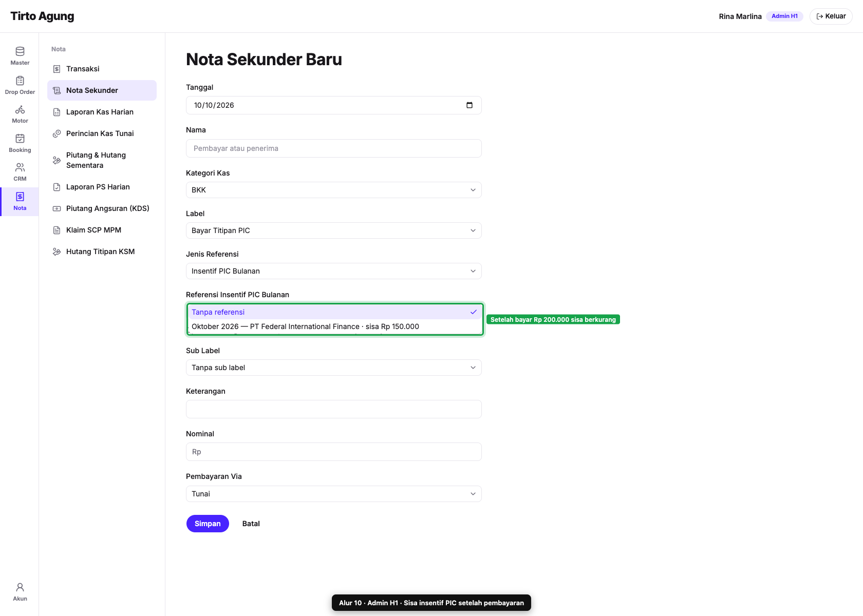
Task: Click the calendar picker icon in Tanggal
Action: [469, 105]
